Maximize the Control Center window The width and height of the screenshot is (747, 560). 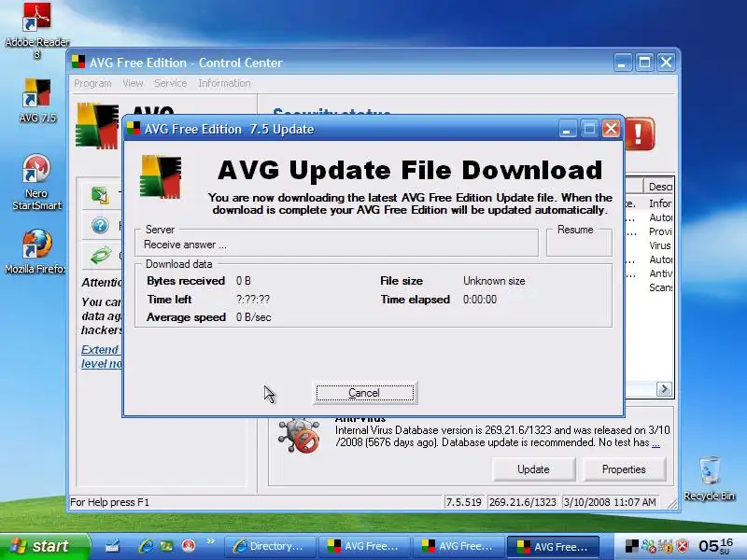pos(644,63)
